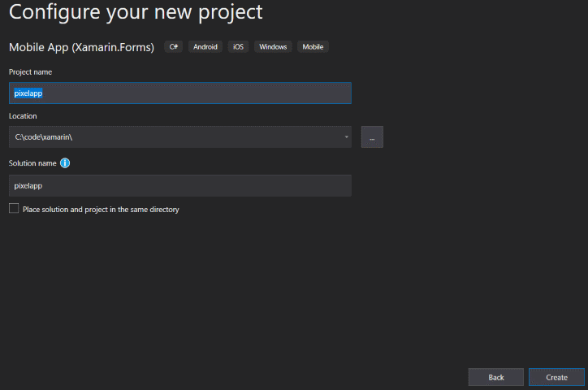The image size is (588, 390).
Task: Browse for location with the ellipsis button
Action: tap(372, 136)
